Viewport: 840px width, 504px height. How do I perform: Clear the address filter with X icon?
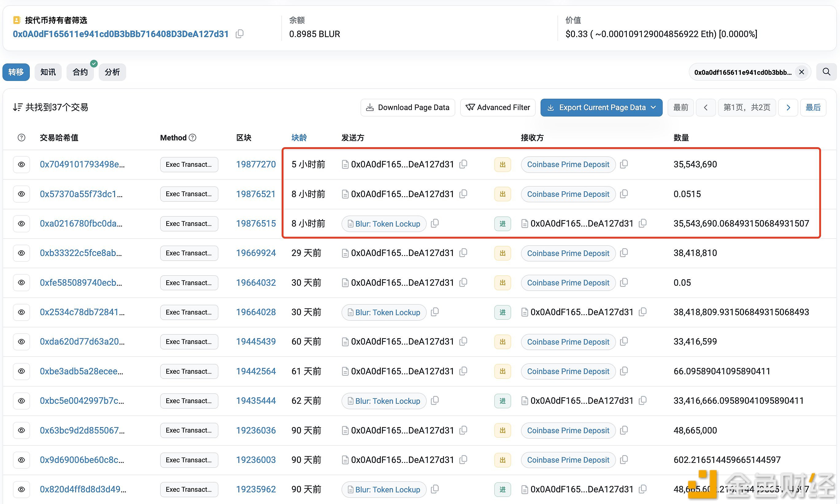802,72
